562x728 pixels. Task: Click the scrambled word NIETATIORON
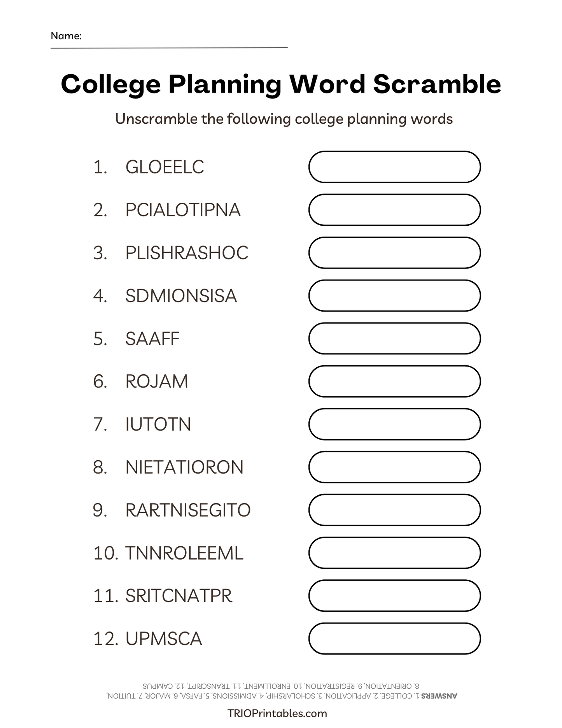click(184, 467)
